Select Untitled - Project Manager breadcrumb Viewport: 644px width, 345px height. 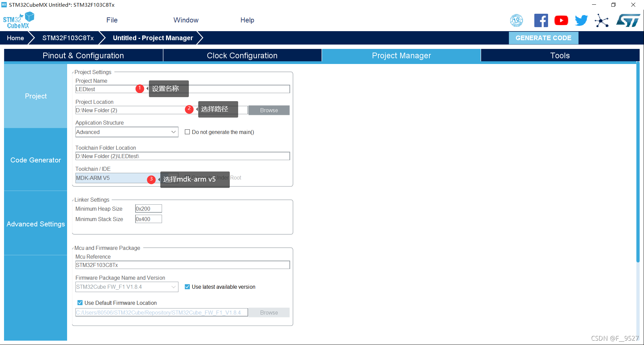pos(153,38)
